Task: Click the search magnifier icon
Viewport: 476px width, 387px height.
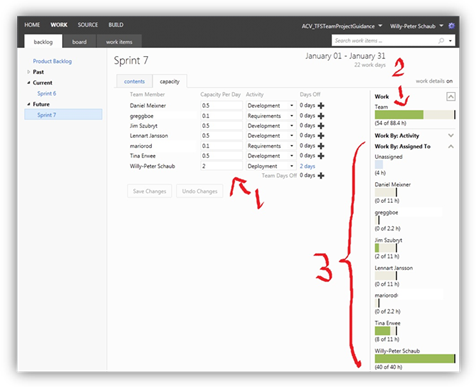Action: 441,41
